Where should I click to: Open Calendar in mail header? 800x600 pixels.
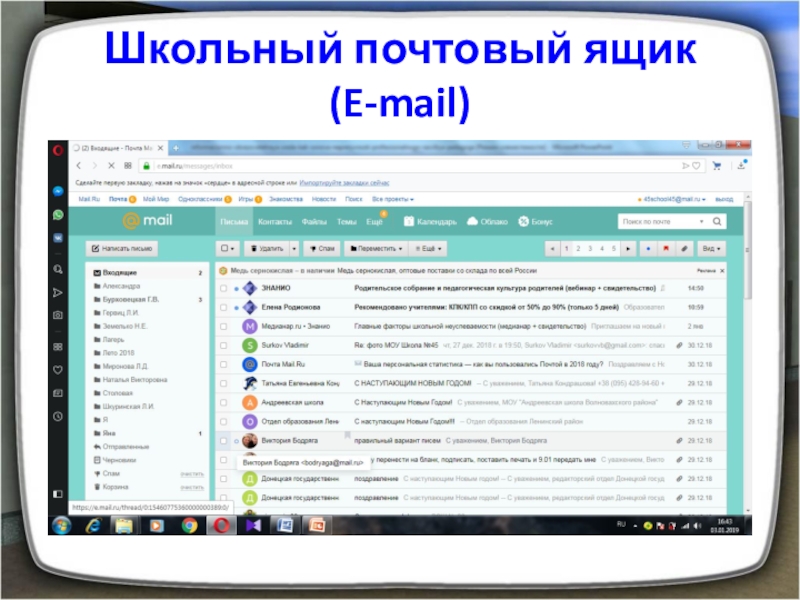point(430,221)
